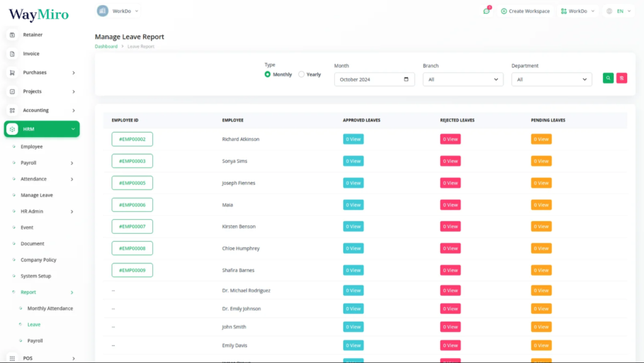
Task: Click the globe language icon
Action: [x=610, y=11]
